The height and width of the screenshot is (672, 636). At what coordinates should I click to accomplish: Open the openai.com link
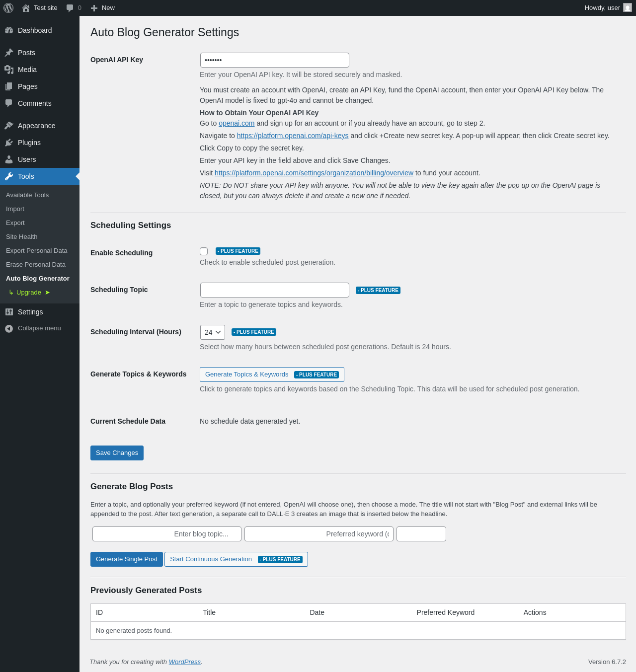(237, 123)
